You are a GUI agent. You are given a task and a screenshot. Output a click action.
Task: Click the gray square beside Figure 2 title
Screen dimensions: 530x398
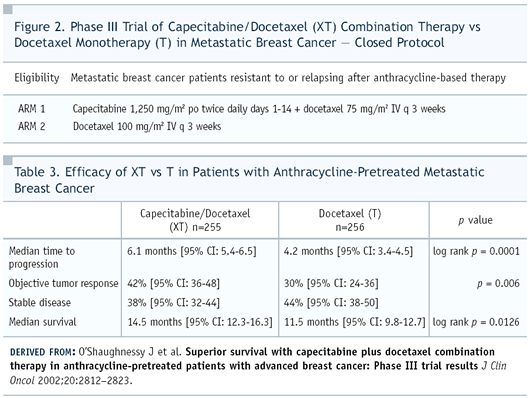pos(8,9)
